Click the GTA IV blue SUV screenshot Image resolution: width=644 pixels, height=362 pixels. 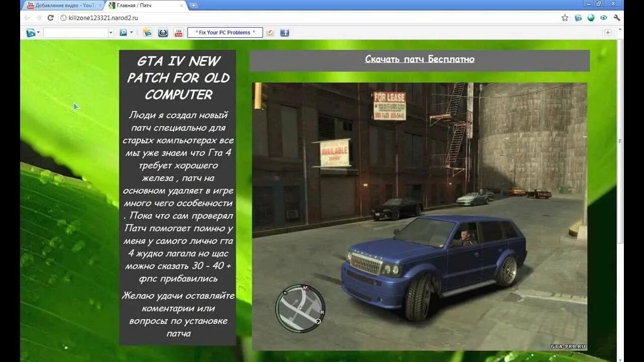(420, 217)
